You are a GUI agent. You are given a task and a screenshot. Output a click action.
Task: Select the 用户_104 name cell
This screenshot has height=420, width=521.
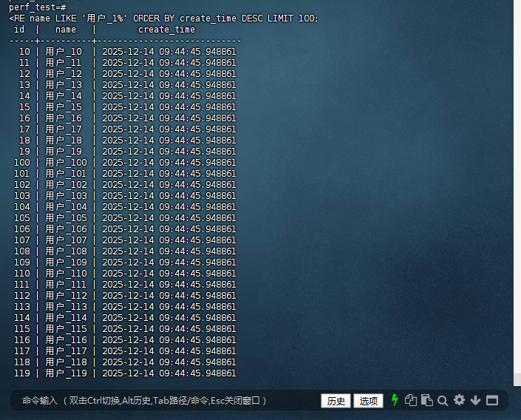pos(66,206)
